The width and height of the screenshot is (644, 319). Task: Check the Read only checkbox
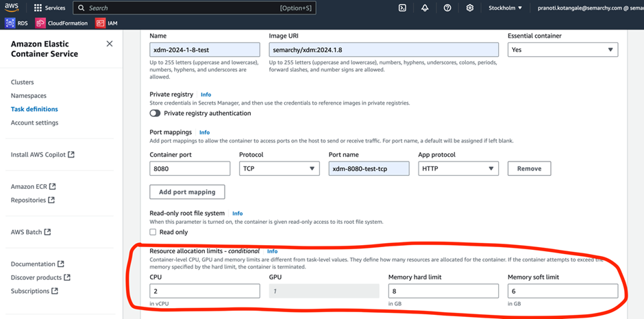[153, 232]
